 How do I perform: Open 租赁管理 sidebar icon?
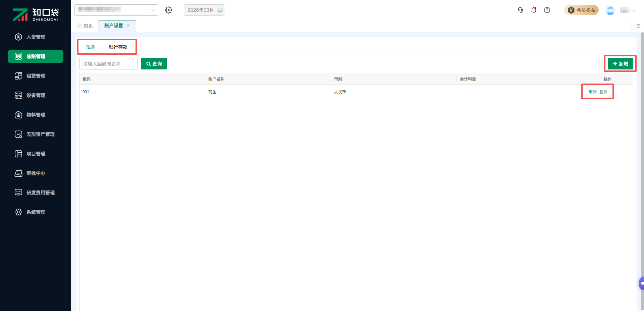[x=18, y=76]
